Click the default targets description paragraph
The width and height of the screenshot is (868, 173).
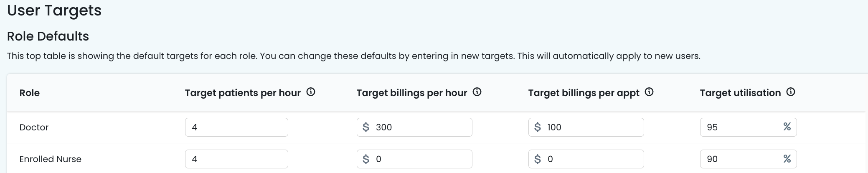pos(353,56)
